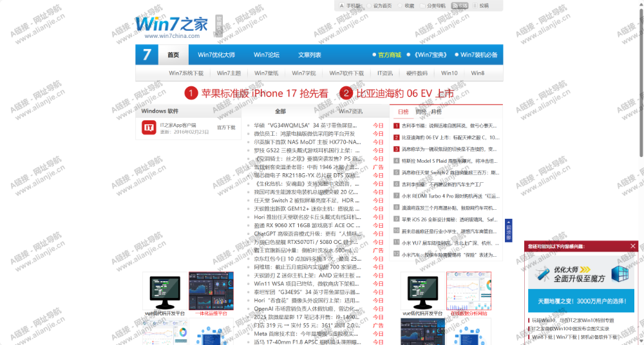Click the RSS feed icon
Image resolution: width=644 pixels, height=345 pixels.
click(x=460, y=6)
